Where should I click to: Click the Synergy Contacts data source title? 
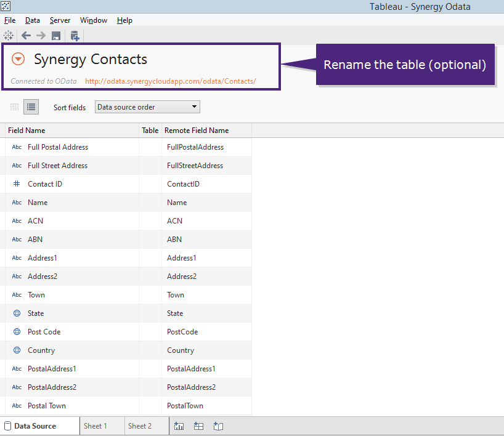click(x=91, y=60)
